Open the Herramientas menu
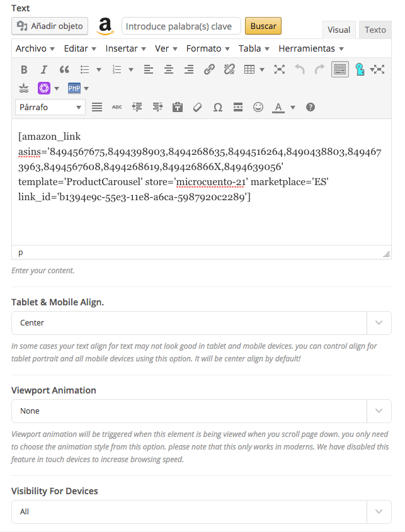This screenshot has height=532, width=405. click(x=311, y=48)
